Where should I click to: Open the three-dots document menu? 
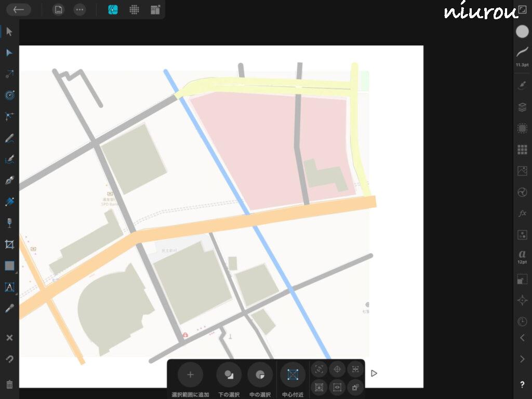click(79, 9)
